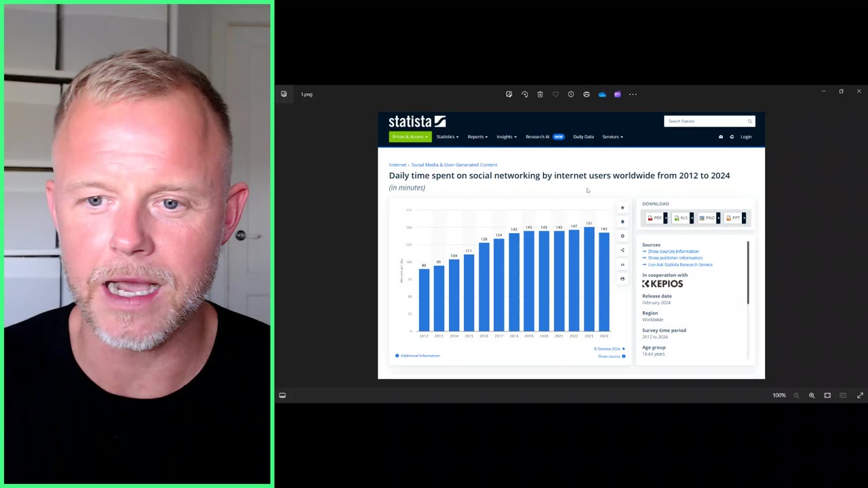This screenshot has height=488, width=868.
Task: Mark photo as favorite with heart icon
Action: pos(555,94)
